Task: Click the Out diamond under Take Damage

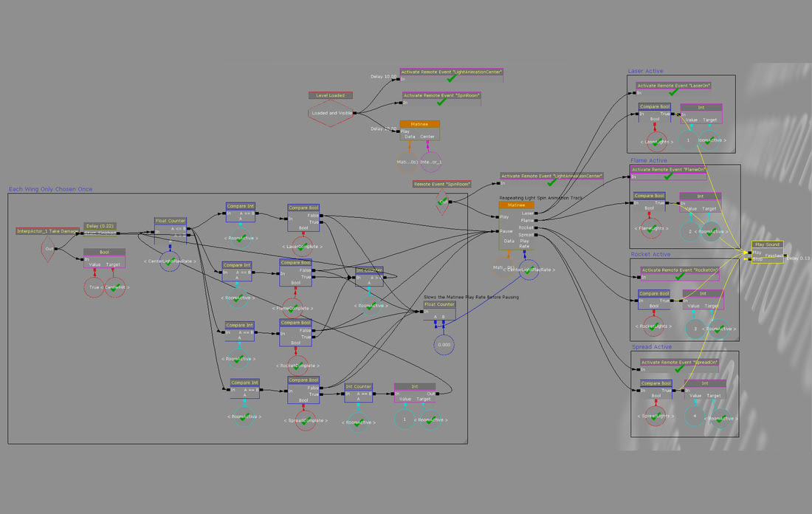Action: click(48, 249)
